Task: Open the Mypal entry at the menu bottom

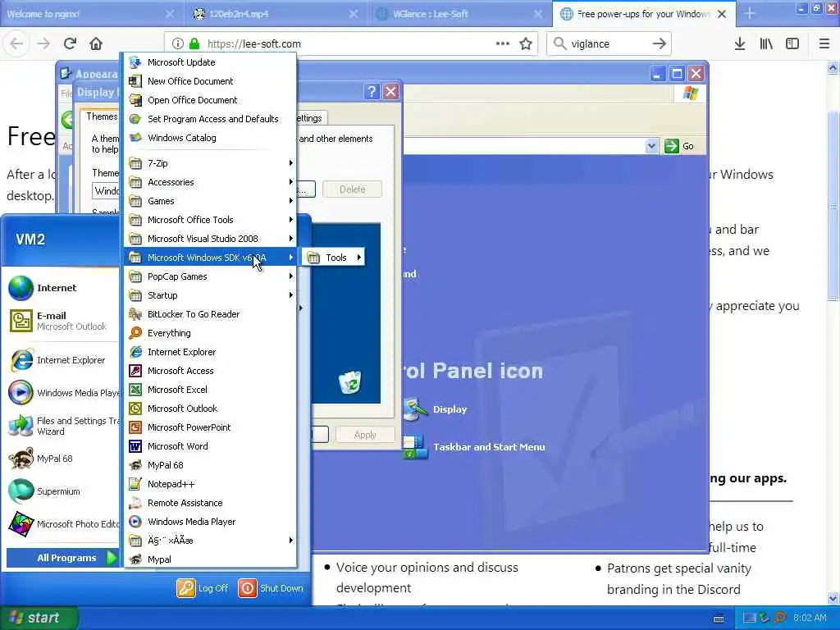Action: click(x=210, y=559)
